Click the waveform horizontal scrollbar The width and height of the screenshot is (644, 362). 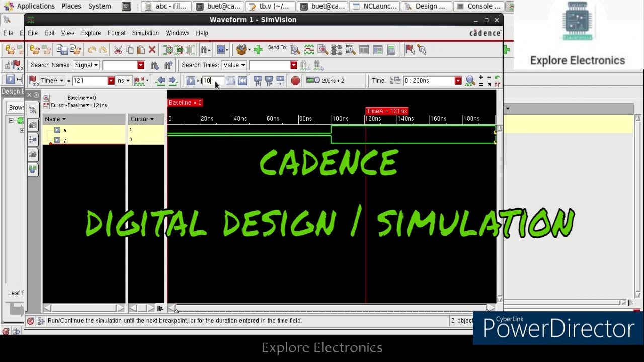[333, 308]
